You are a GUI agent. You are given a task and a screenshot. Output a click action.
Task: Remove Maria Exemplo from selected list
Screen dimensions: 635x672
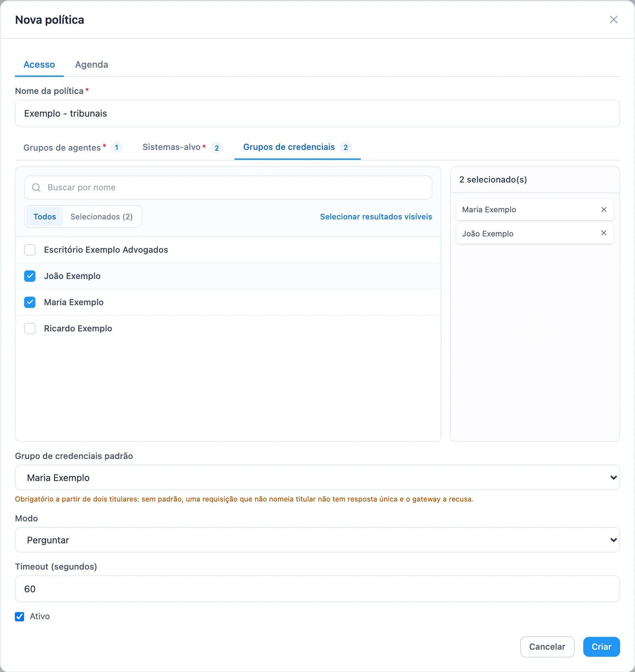pos(604,209)
